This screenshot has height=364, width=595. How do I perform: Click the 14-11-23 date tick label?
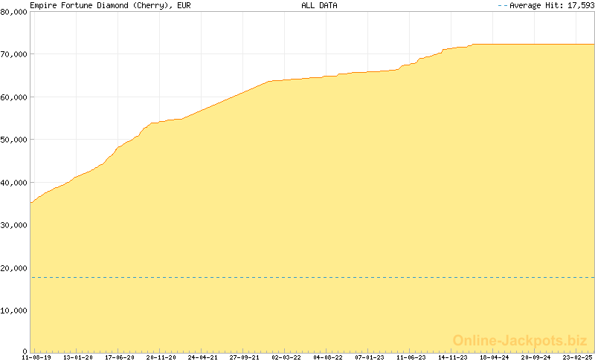click(x=453, y=357)
